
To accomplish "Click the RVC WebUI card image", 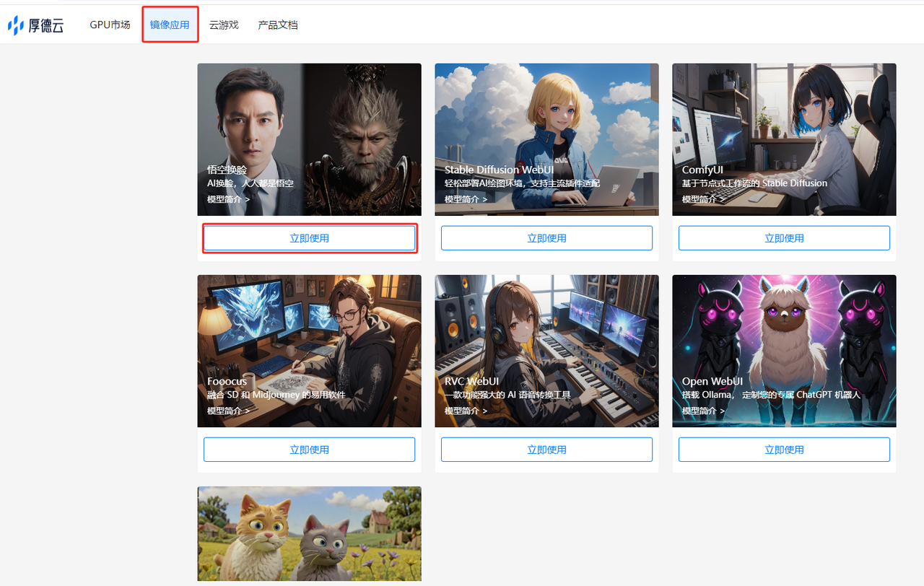I will pyautogui.click(x=546, y=351).
